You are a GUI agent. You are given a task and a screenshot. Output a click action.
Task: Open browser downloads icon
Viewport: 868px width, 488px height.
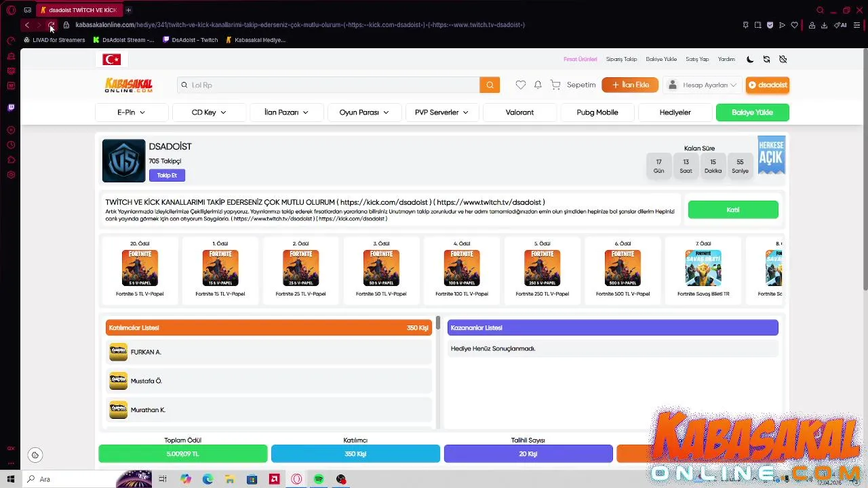tap(824, 25)
